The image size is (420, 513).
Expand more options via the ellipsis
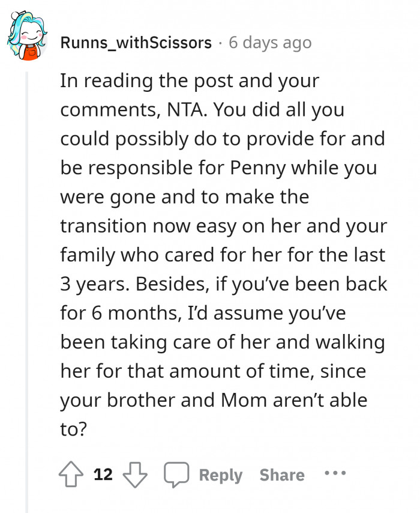point(335,475)
